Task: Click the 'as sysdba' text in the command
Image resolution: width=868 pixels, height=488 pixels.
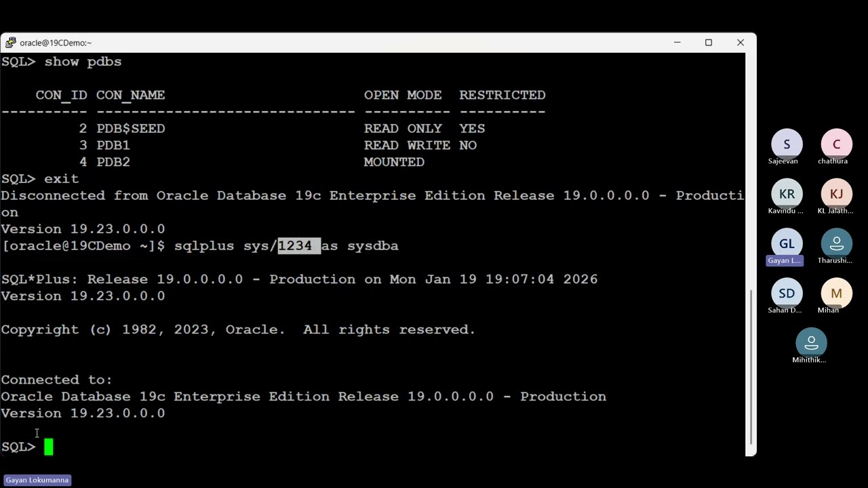Action: [x=359, y=245]
